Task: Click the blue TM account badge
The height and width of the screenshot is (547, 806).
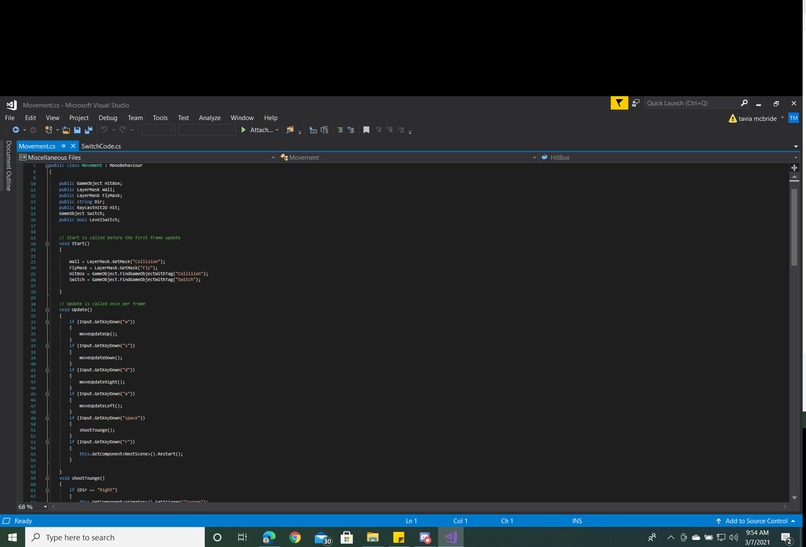Action: [794, 118]
